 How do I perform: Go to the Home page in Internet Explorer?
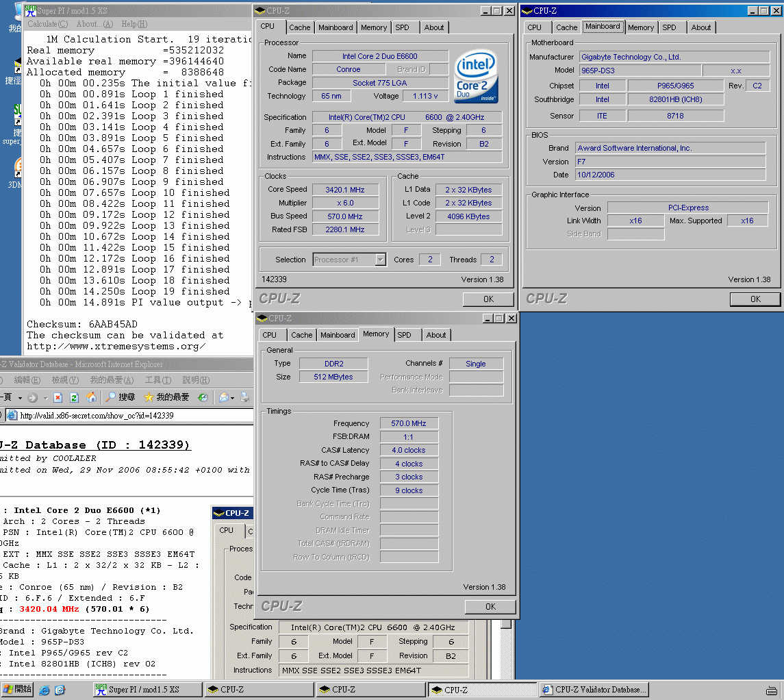[x=91, y=397]
